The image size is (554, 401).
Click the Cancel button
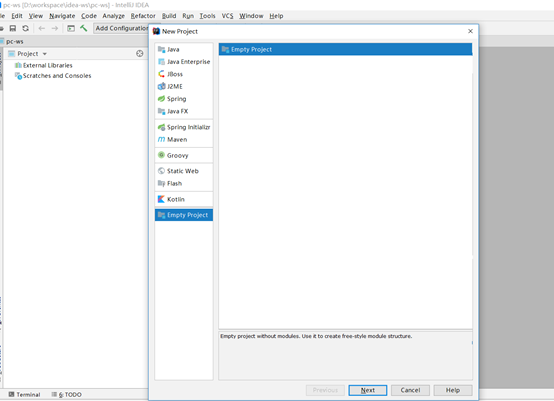[410, 390]
